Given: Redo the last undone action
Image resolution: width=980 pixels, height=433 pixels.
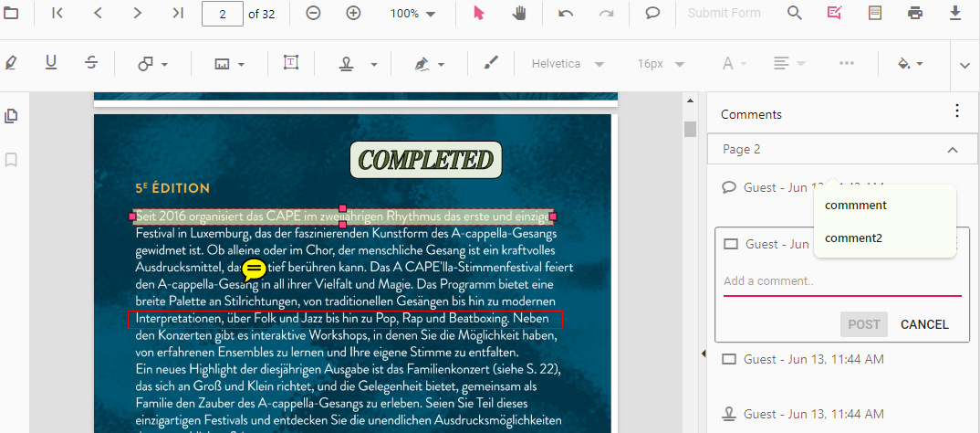Looking at the screenshot, I should coord(606,13).
